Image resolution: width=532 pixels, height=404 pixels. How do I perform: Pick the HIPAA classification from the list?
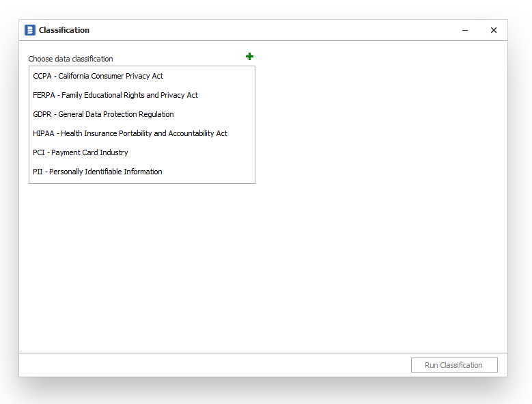pos(130,133)
